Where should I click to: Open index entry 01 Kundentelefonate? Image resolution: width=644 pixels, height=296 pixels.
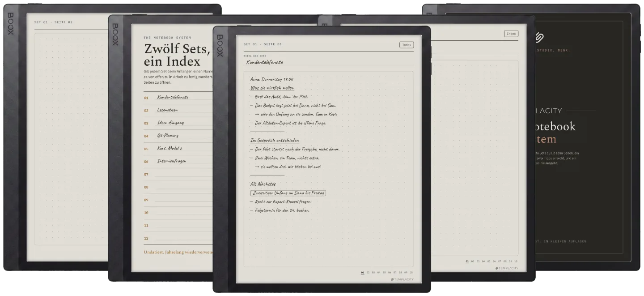(178, 97)
